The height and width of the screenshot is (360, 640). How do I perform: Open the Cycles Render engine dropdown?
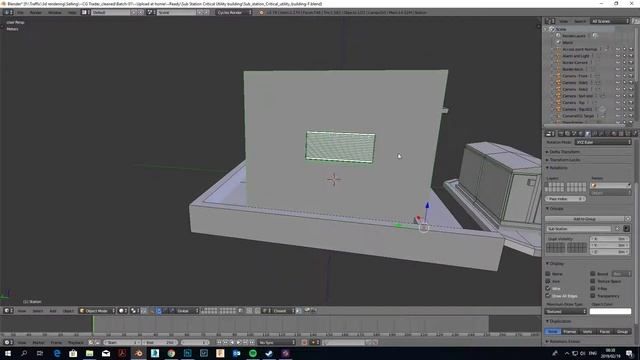[x=234, y=12]
